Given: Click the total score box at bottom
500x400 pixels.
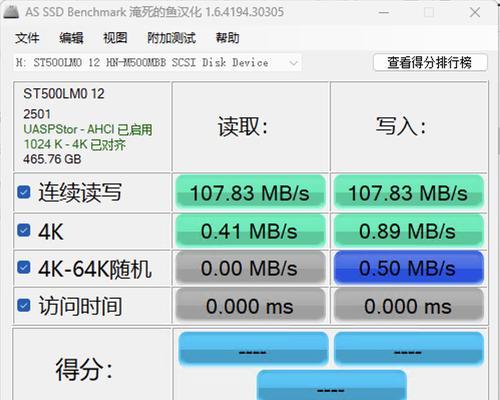Looking at the screenshot, I should [331, 385].
